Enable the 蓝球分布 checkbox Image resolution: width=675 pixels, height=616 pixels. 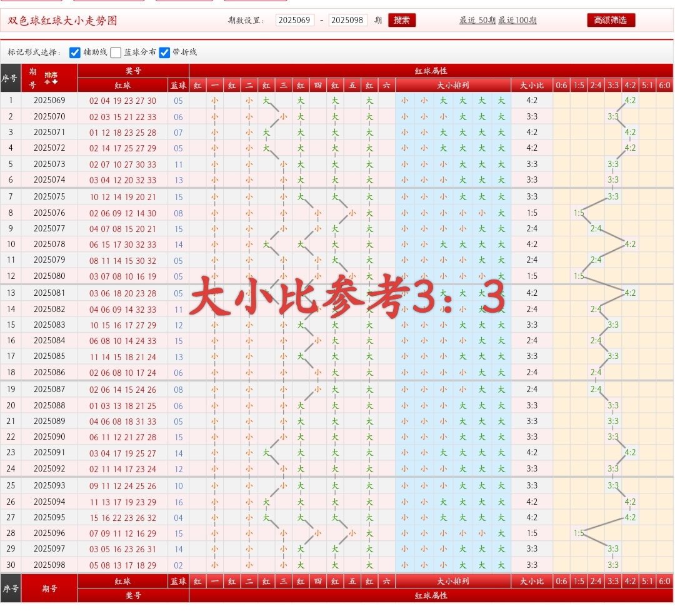(x=116, y=53)
